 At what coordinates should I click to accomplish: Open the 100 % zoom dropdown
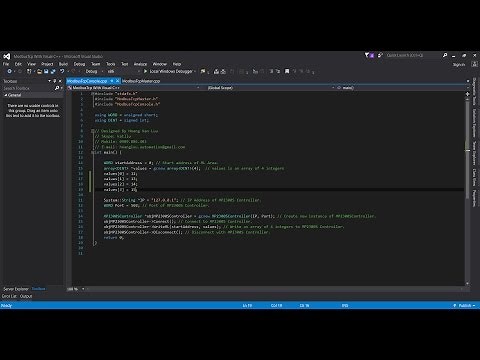point(83,289)
